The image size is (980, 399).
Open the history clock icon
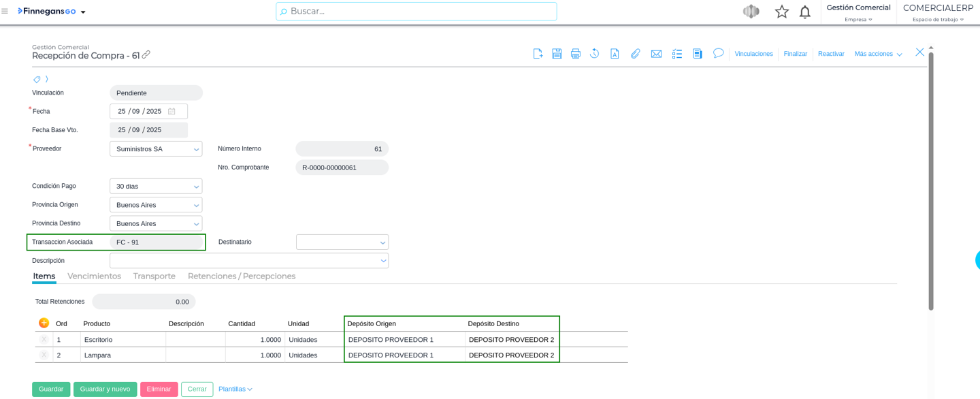(x=595, y=54)
